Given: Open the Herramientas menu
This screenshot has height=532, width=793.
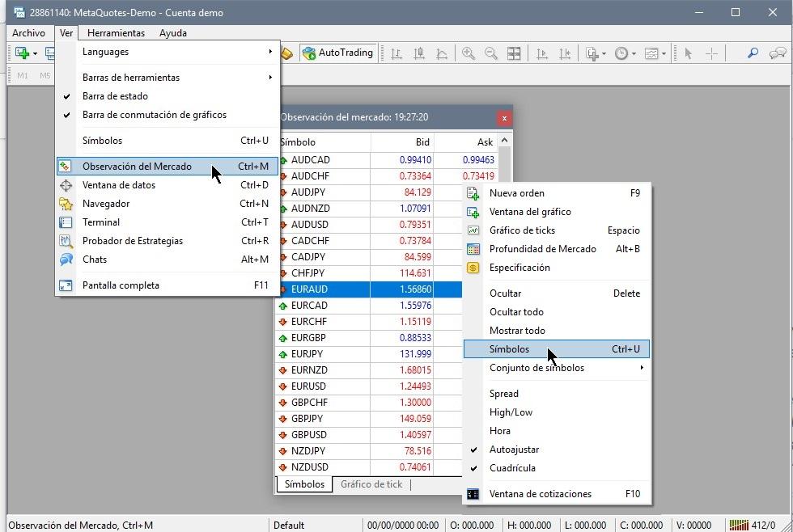Looking at the screenshot, I should [x=116, y=33].
